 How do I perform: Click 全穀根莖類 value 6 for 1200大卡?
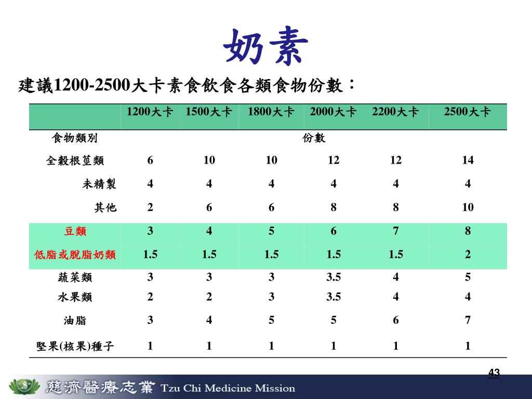(x=150, y=160)
